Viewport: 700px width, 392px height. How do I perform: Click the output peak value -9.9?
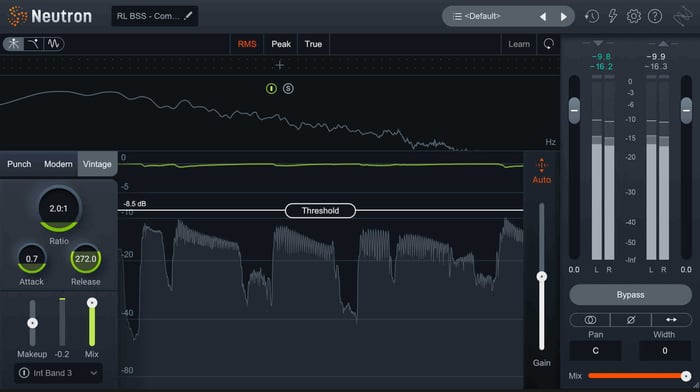point(656,57)
